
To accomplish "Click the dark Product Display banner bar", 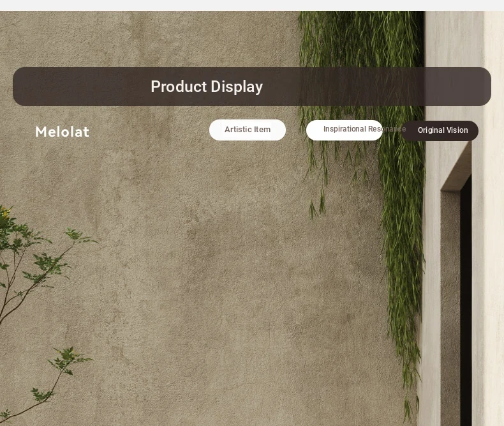I will tap(252, 87).
